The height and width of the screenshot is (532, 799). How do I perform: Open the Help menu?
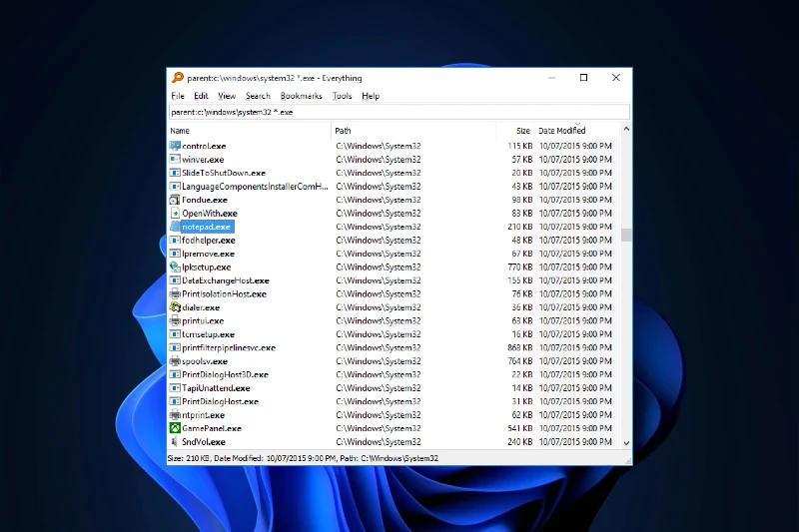coord(371,96)
